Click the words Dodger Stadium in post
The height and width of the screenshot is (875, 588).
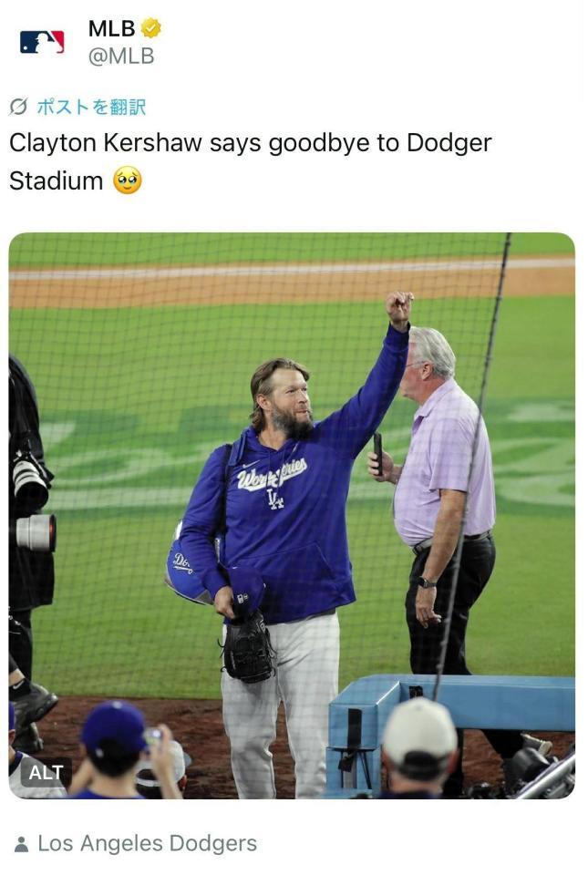(x=251, y=162)
